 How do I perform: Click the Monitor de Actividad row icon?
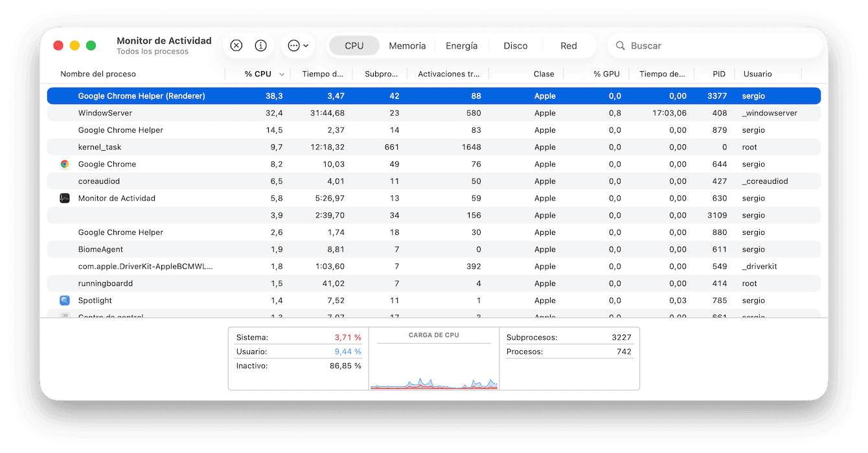tap(65, 199)
